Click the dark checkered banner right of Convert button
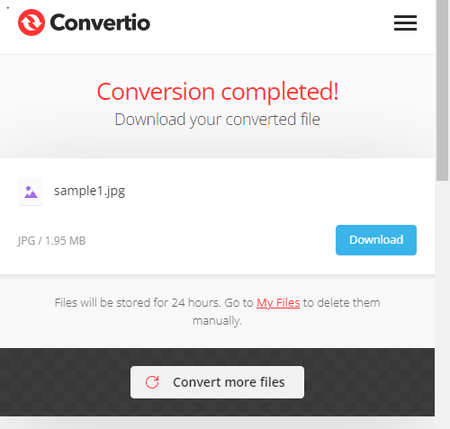 coord(369,382)
